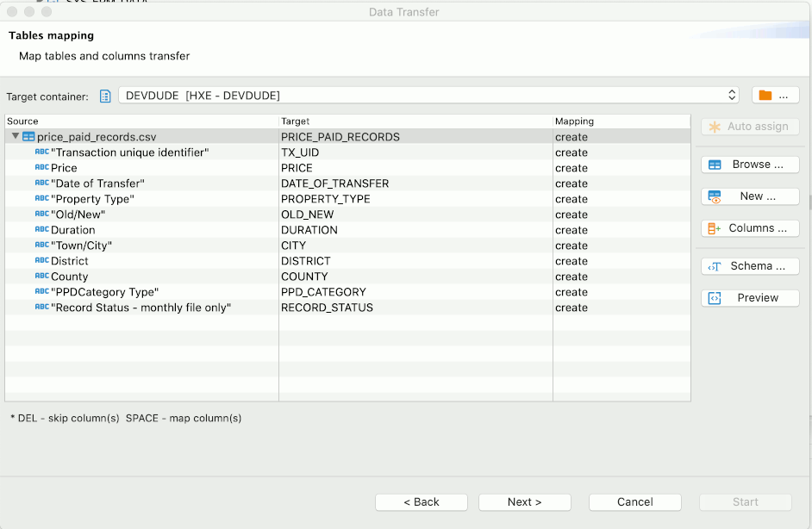Viewport: 812px width, 529px height.
Task: Click the CITY target cell
Action: (415, 246)
